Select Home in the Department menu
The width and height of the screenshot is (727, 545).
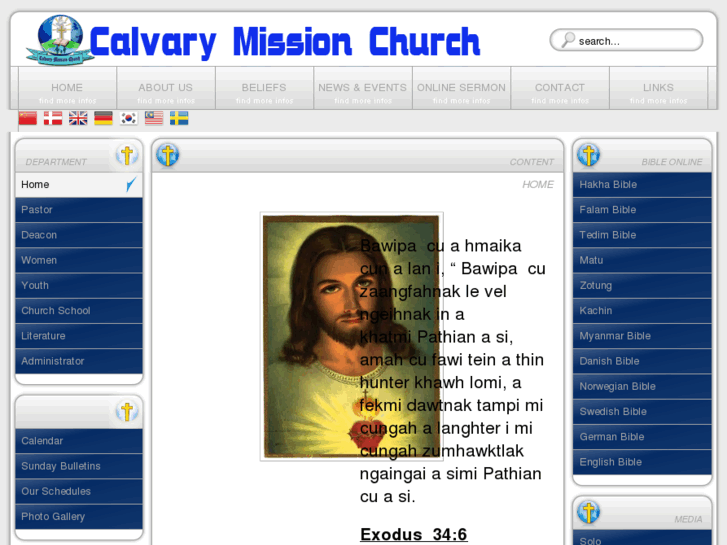click(79, 185)
